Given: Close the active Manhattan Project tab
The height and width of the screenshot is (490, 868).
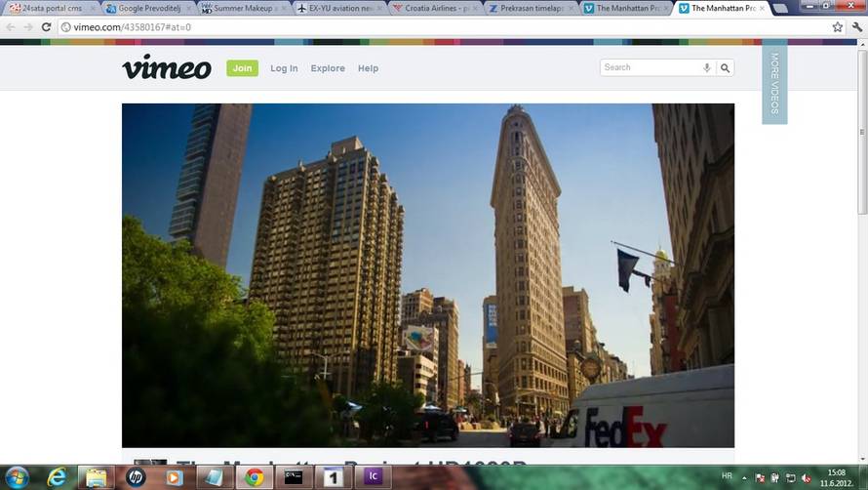Looking at the screenshot, I should pyautogui.click(x=763, y=9).
